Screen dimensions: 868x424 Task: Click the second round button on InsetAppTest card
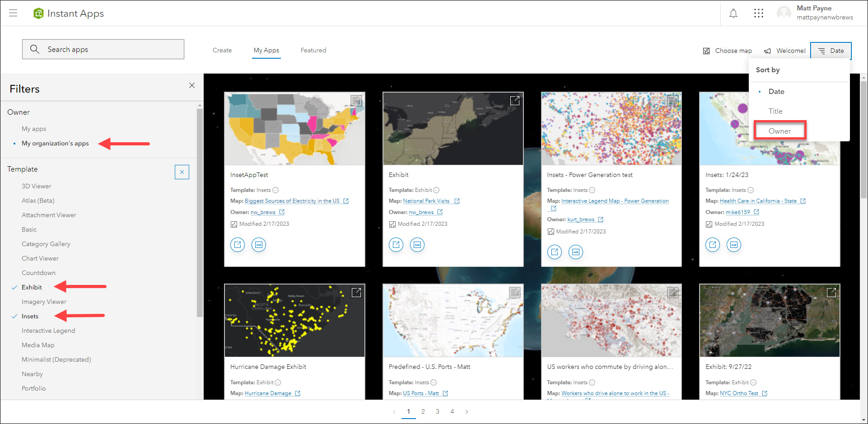[259, 245]
